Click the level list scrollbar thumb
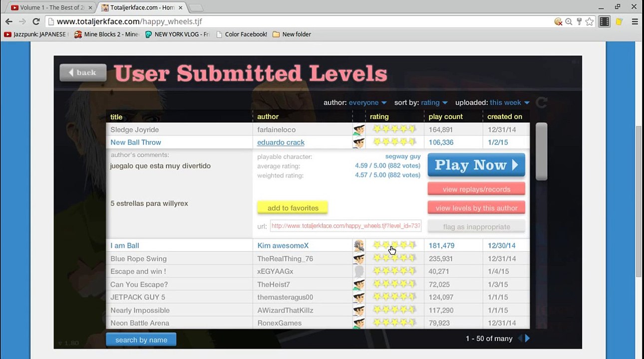 pos(541,152)
